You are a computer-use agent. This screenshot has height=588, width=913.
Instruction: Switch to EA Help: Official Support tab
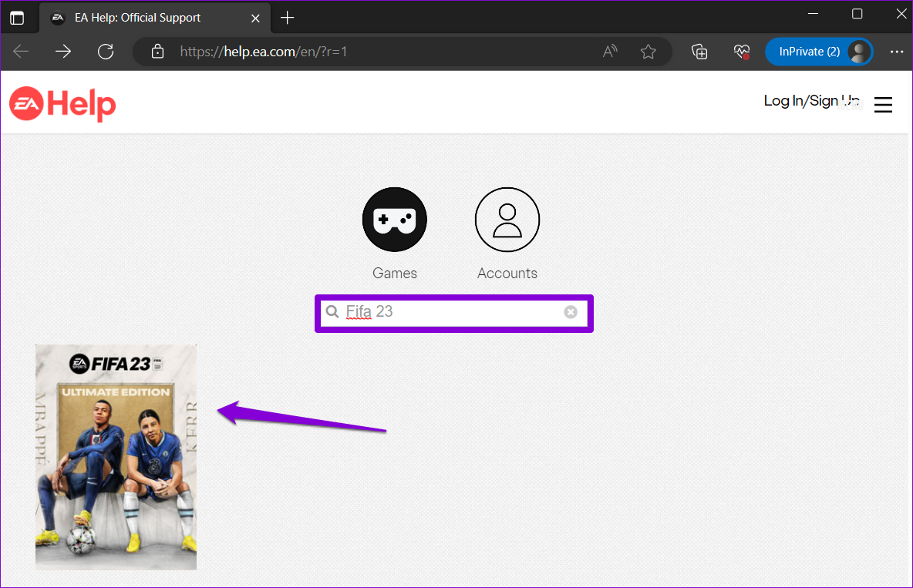(137, 18)
